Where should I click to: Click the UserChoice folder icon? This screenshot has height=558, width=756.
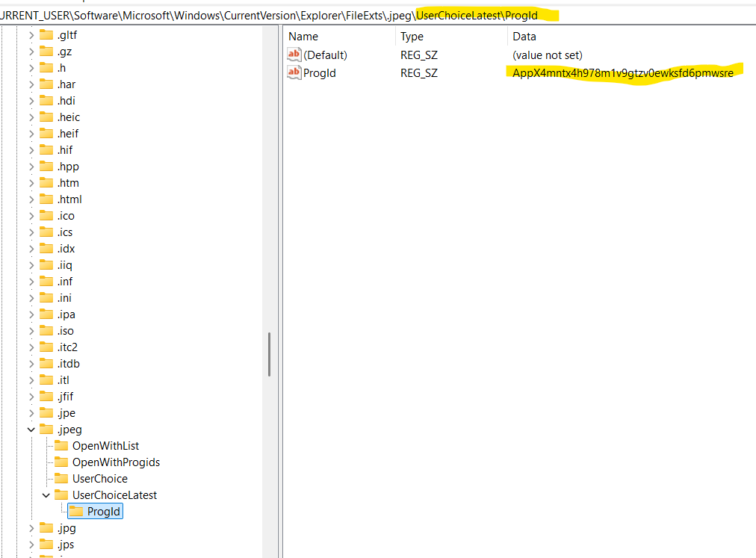click(x=61, y=478)
